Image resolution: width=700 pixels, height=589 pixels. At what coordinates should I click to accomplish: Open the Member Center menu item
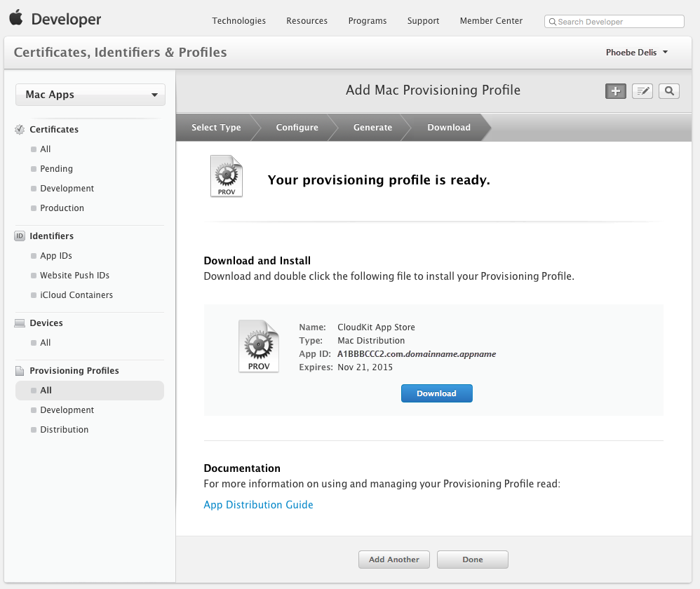point(491,21)
